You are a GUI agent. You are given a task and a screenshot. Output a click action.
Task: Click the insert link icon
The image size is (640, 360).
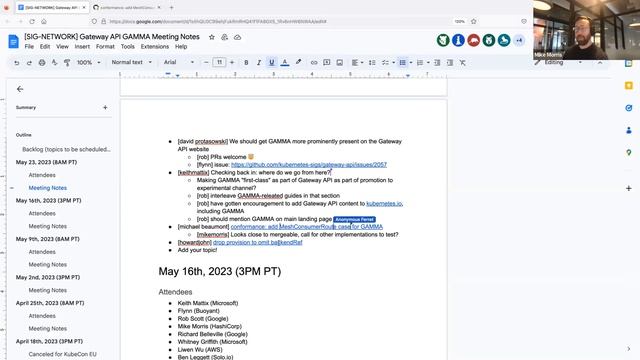[x=314, y=63]
